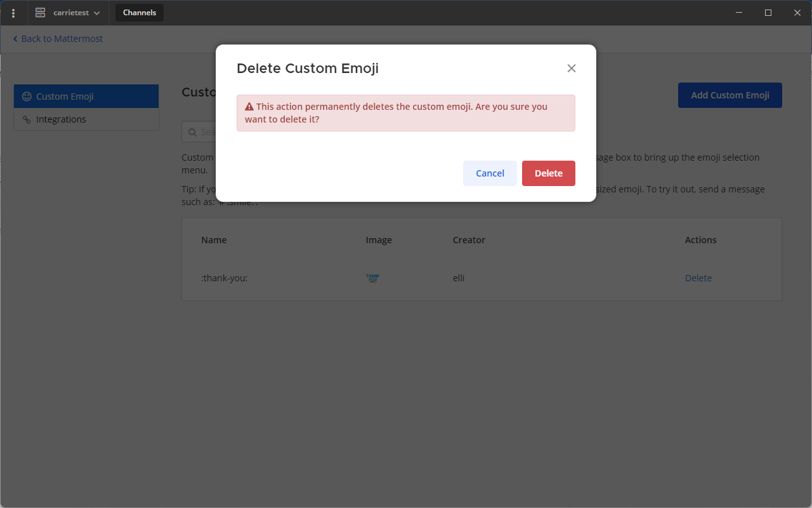Click the thank-you emoji image thumbnail
Image resolution: width=812 pixels, height=508 pixels.
373,278
